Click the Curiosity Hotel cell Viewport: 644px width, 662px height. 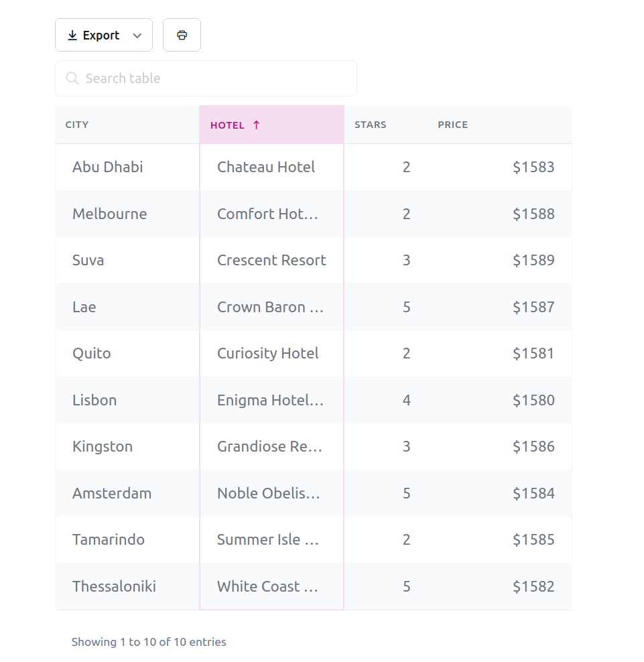271,353
